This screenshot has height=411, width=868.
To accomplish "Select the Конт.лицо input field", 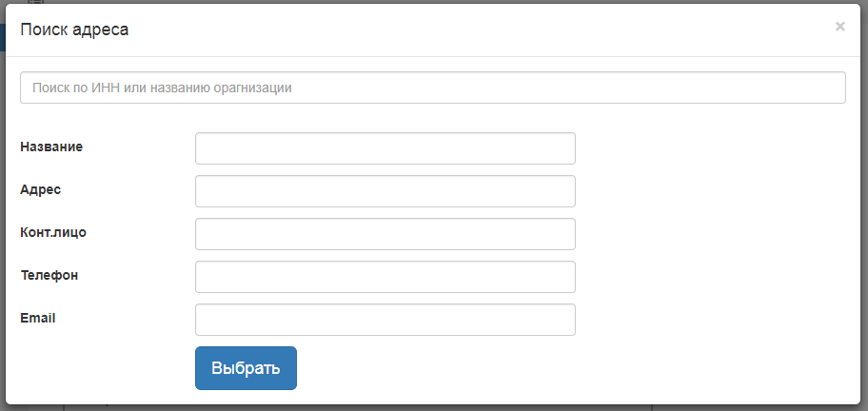I will [385, 234].
